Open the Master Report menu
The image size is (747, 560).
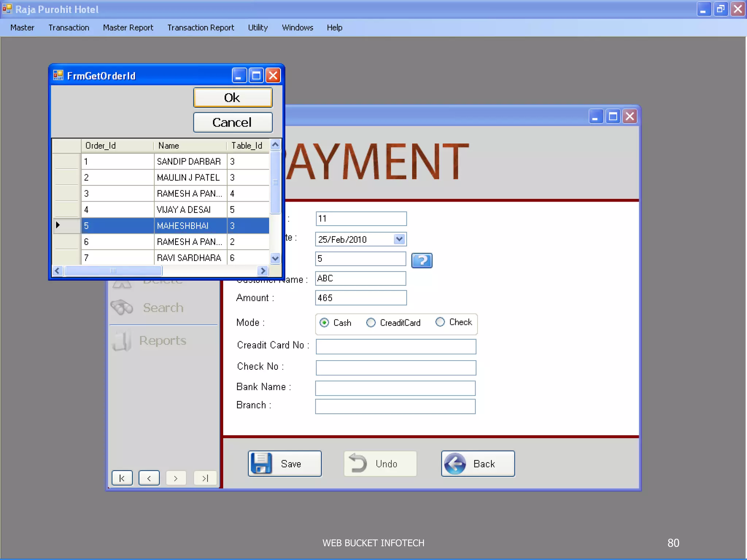[128, 28]
